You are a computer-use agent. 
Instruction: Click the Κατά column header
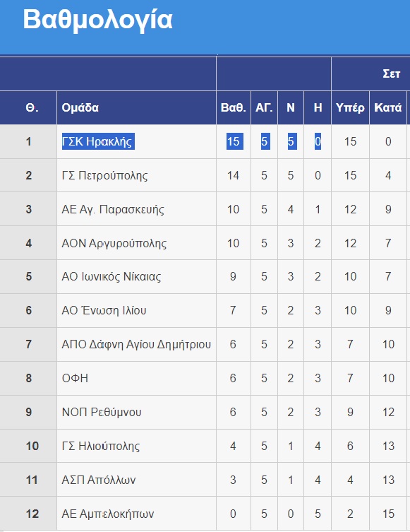point(387,107)
